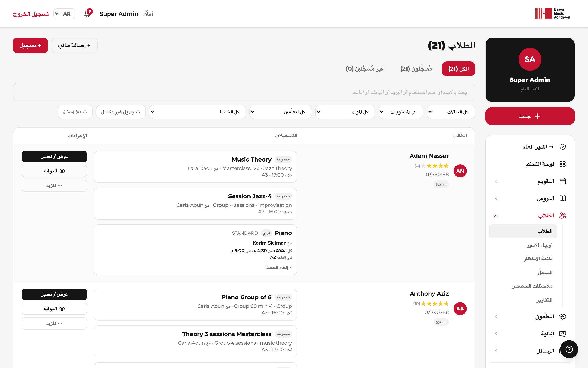Image resolution: width=588 pixels, height=368 pixels.
Task: Click the SA profile avatar
Action: pyautogui.click(x=530, y=59)
